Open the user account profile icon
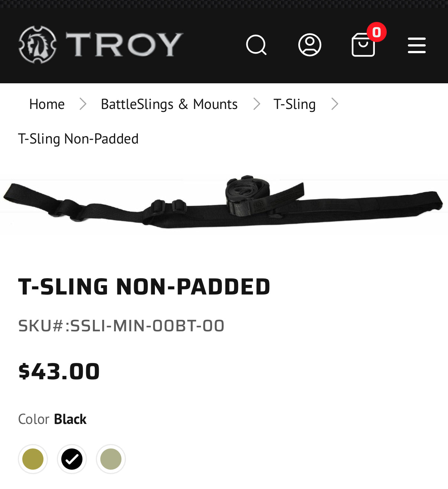Screen dimensions: 448x489 (x=309, y=45)
